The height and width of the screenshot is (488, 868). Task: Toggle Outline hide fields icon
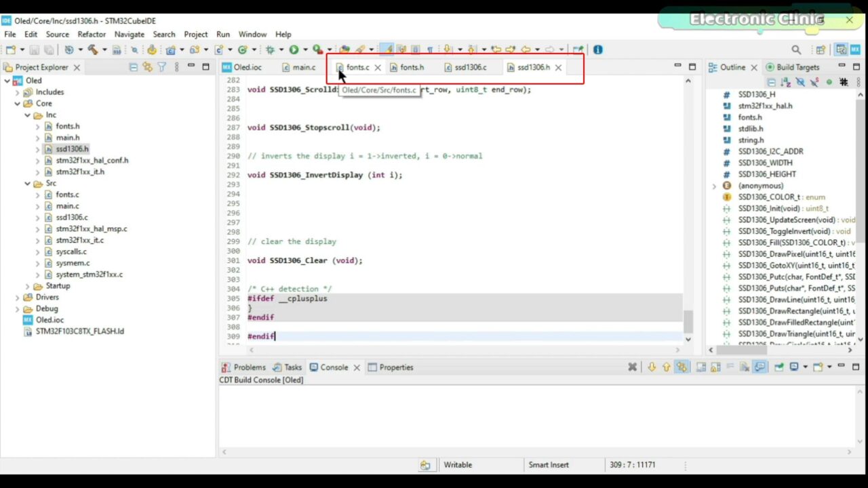coord(800,82)
